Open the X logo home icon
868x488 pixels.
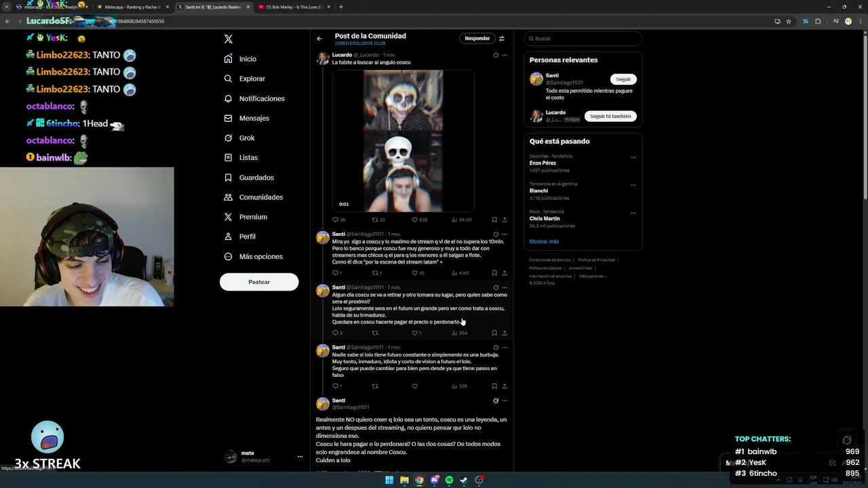[229, 39]
